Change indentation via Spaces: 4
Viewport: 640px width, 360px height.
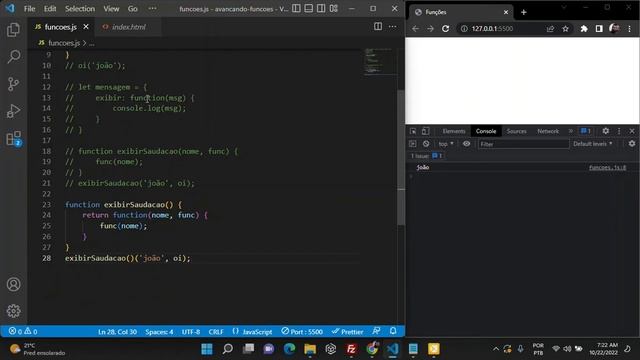(159, 332)
